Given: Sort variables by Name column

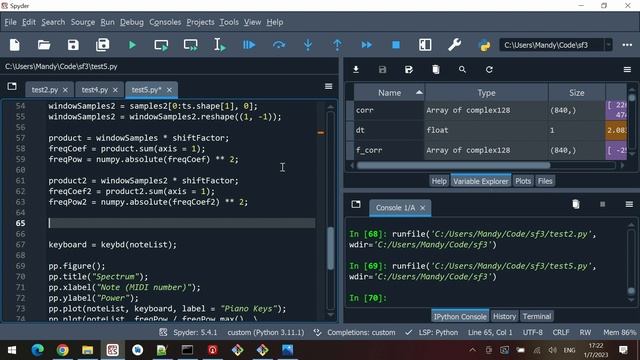Looking at the screenshot, I should [x=389, y=93].
